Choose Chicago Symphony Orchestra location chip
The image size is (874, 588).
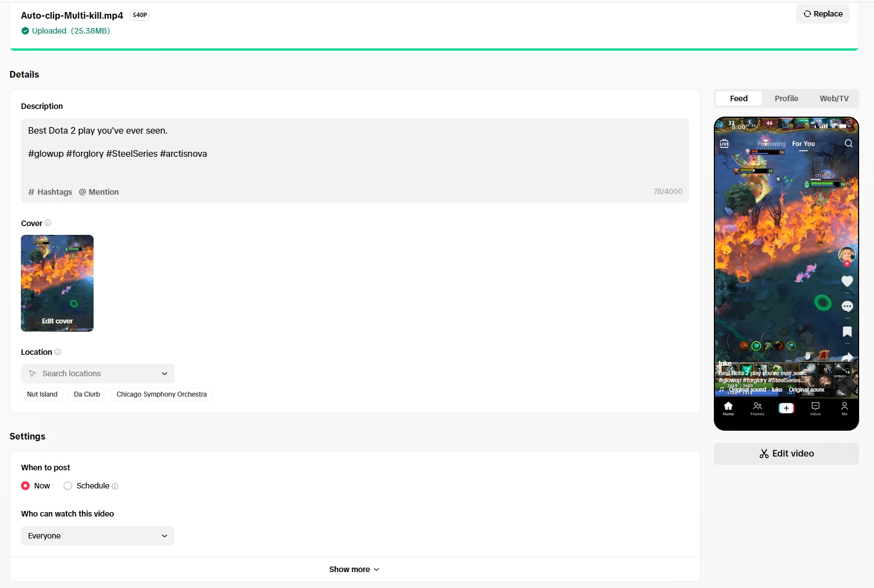[x=162, y=394]
